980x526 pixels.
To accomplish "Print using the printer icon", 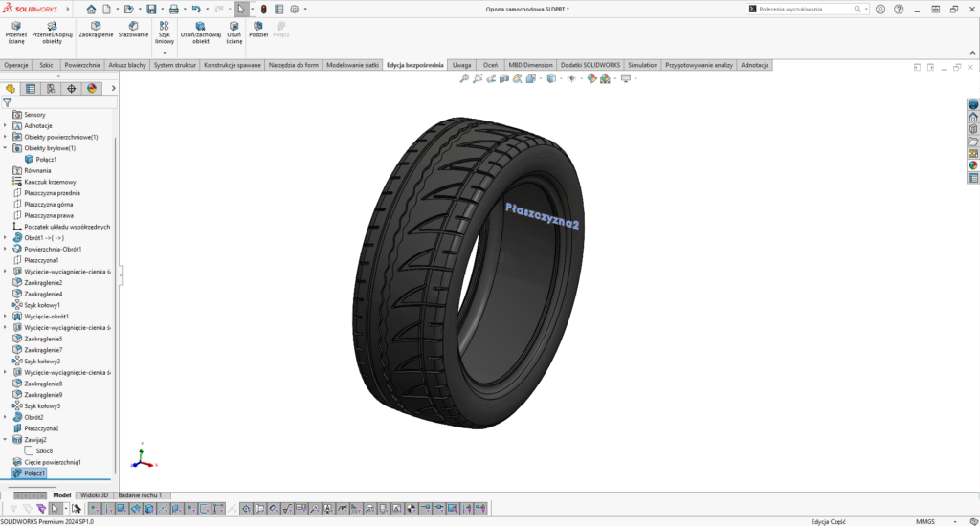I will 174,9.
